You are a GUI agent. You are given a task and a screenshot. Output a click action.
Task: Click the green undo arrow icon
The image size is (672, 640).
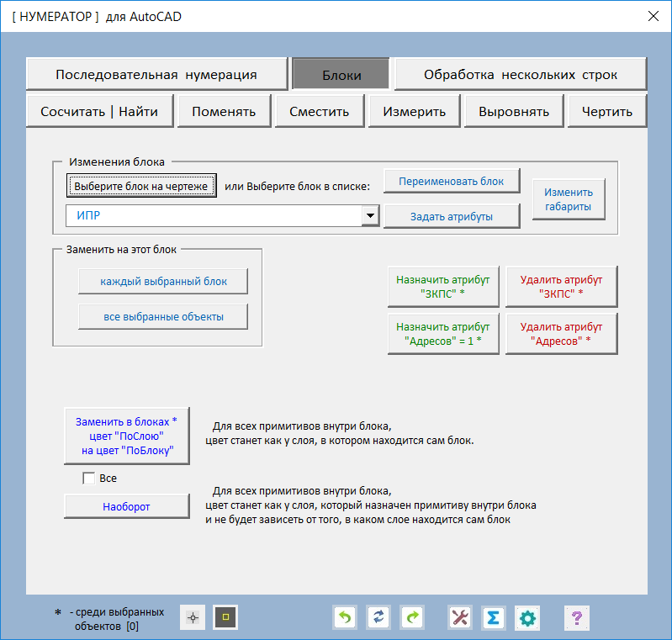(345, 617)
